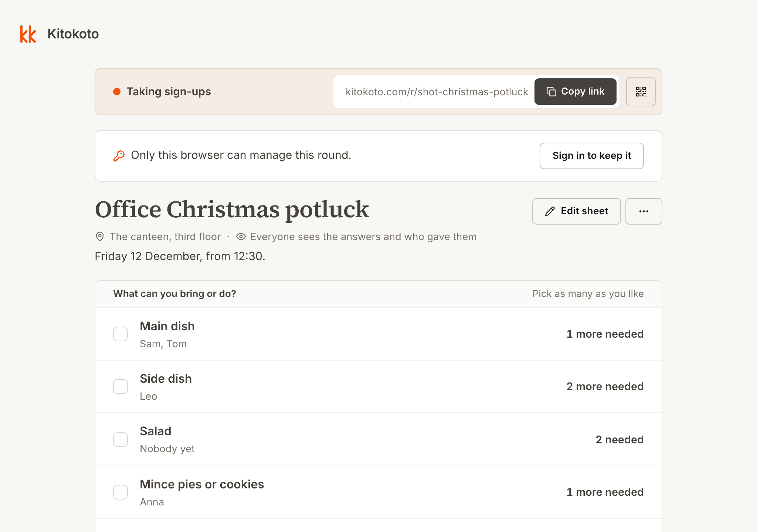Click "Pick as many as you like" hint

pos(588,294)
